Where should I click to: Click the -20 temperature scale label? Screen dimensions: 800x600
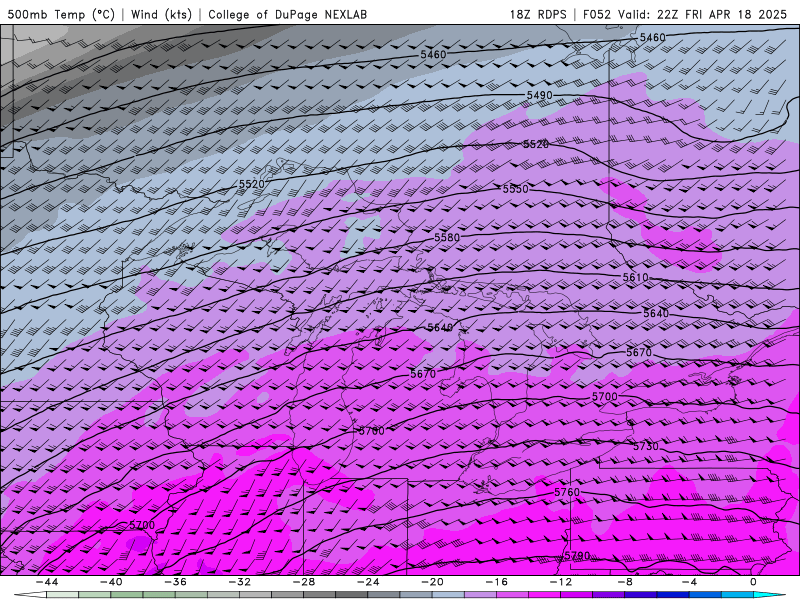point(432,582)
